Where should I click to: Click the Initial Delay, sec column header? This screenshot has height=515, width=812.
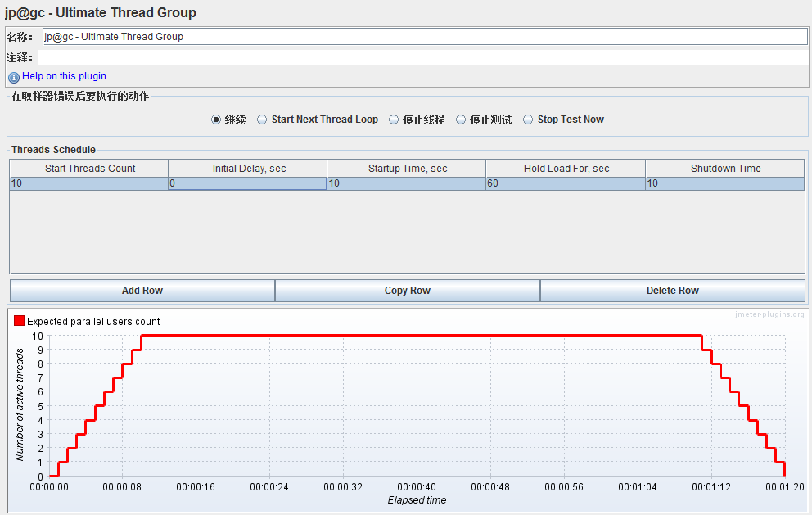(x=248, y=169)
